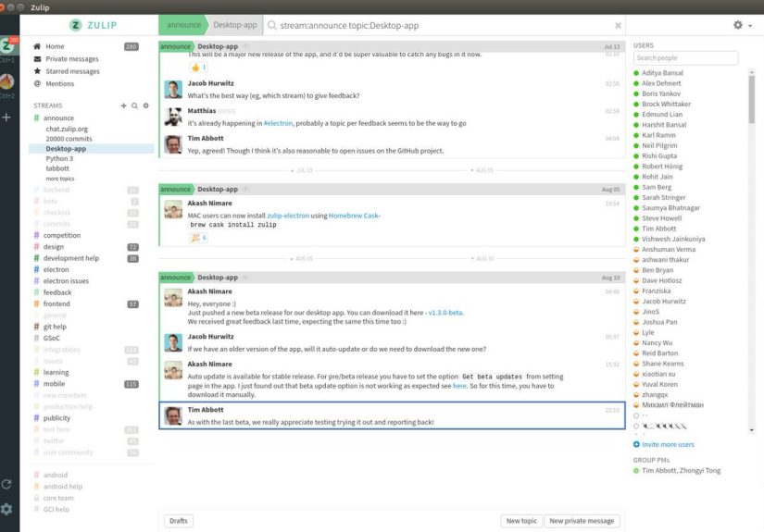Click the Zulip organization icon in left sidebar
The width and height of the screenshot is (764, 532).
(x=7, y=45)
